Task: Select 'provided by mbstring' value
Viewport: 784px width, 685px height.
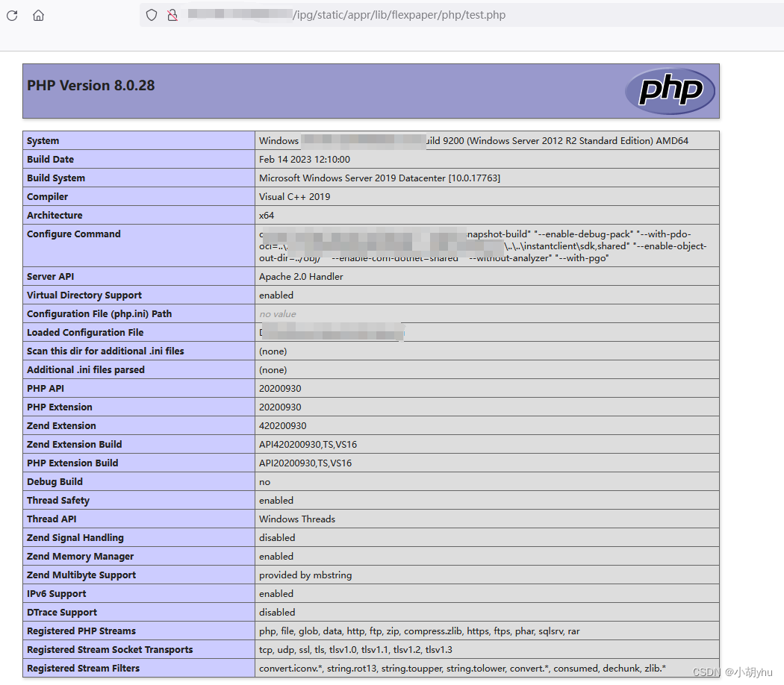Action: click(x=305, y=575)
